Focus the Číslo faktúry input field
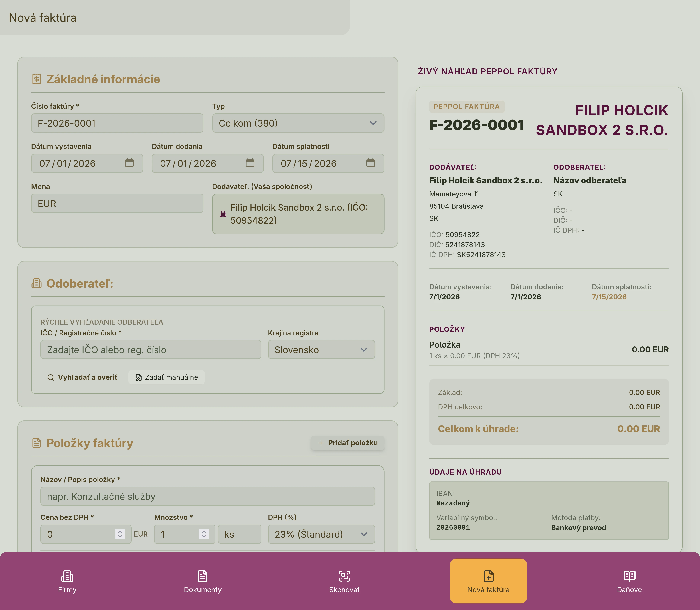Screen dimensions: 700x610 pos(117,123)
